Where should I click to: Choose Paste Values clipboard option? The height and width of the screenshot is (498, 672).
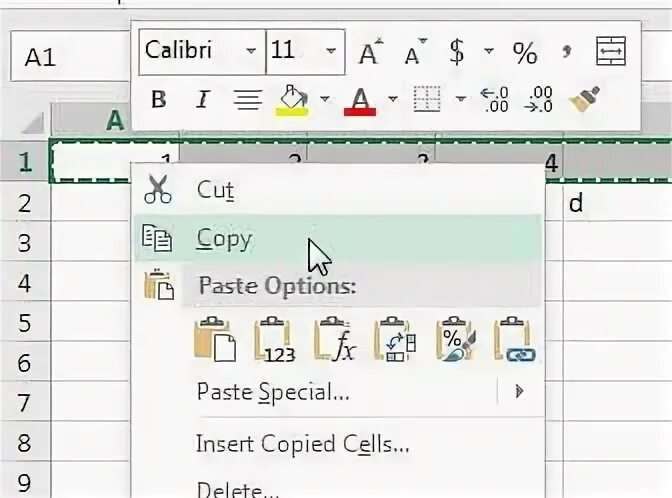[x=275, y=340]
